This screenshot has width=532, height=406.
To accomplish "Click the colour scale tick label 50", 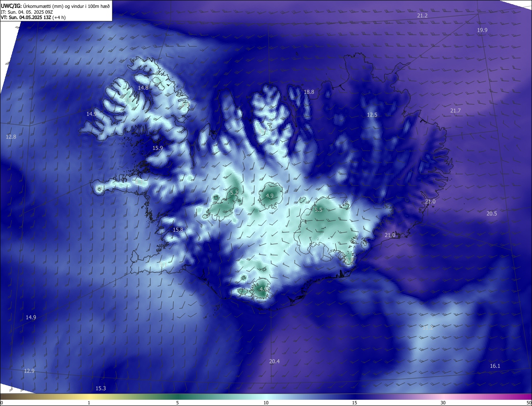I will (529, 403).
